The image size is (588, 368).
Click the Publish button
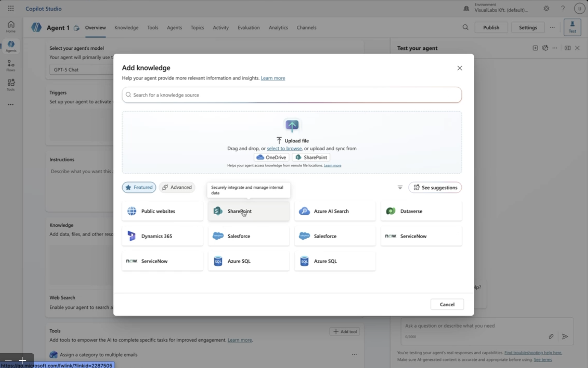[x=491, y=27]
